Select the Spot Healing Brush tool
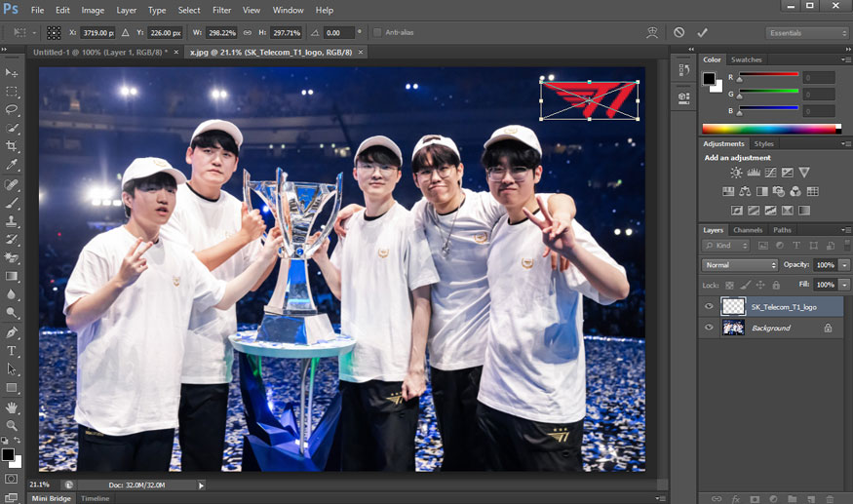853x504 pixels. 11,184
